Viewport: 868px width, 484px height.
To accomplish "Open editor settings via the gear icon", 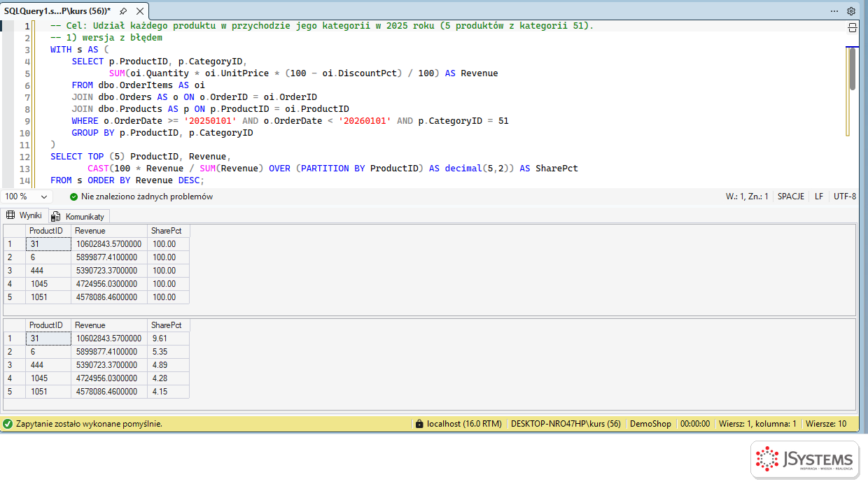I will click(x=851, y=11).
